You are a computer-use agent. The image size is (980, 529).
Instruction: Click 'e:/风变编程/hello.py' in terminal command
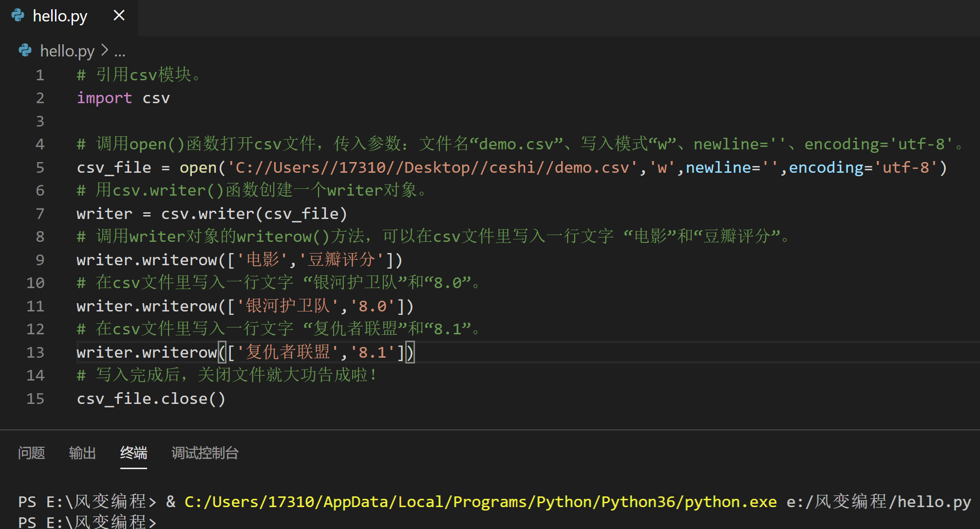coord(879,502)
